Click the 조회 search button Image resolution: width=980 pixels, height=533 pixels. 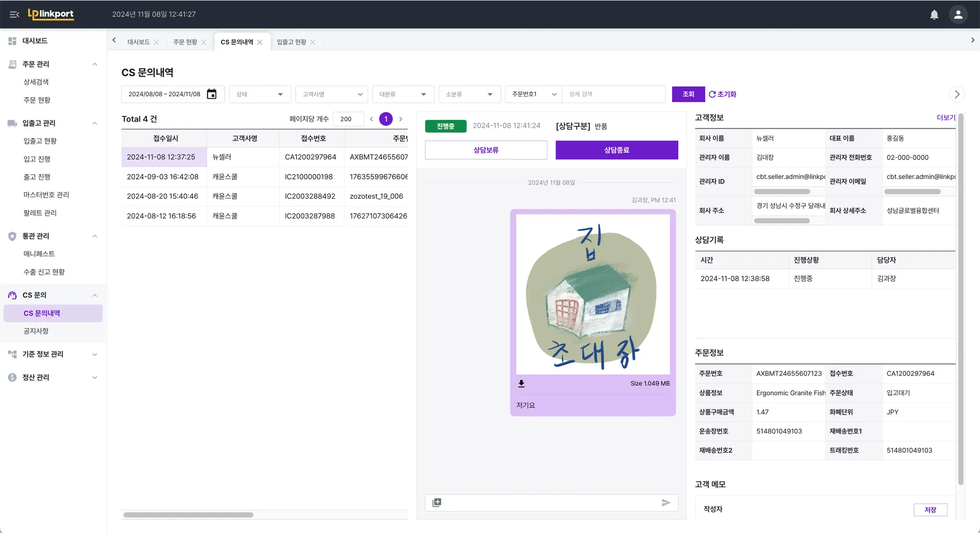coord(688,94)
